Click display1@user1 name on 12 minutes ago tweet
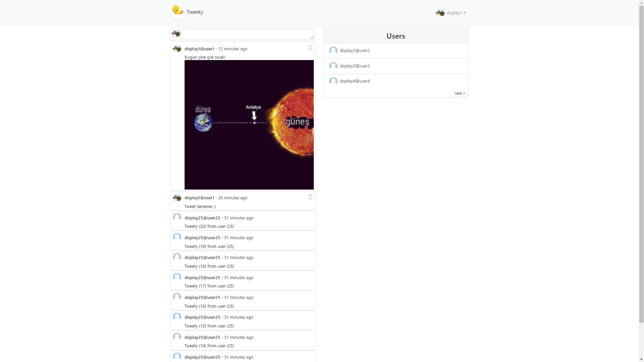 (x=199, y=49)
